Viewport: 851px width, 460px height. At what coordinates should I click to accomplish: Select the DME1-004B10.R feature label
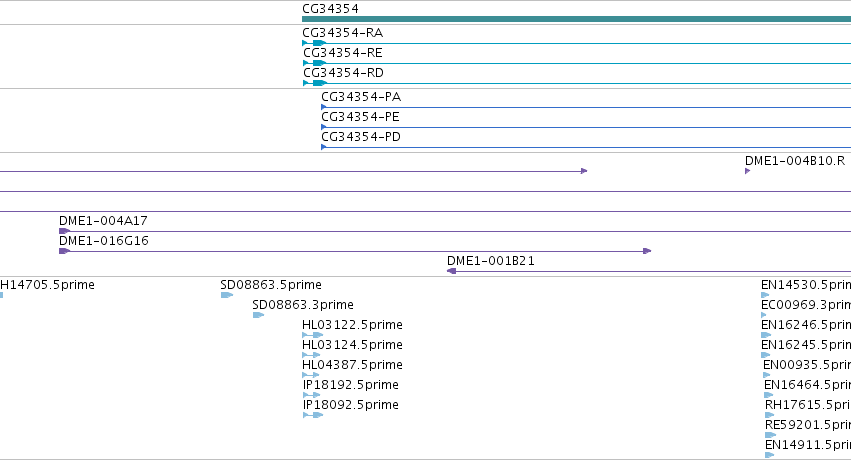[795, 161]
